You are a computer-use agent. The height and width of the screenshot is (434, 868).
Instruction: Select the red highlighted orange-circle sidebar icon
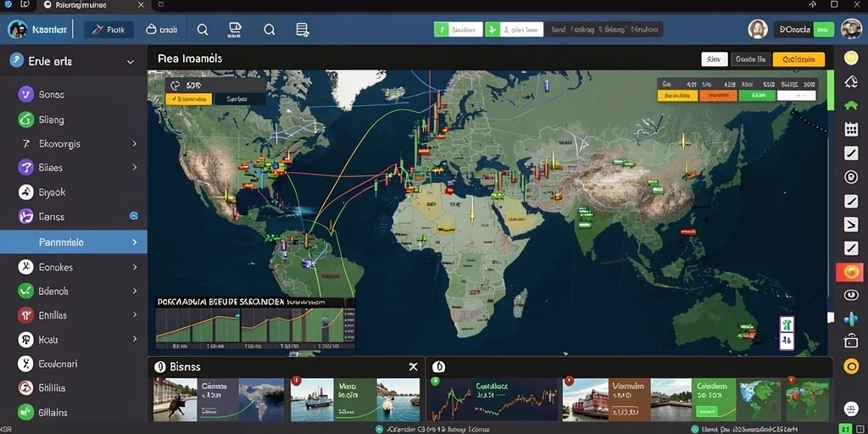tap(849, 272)
